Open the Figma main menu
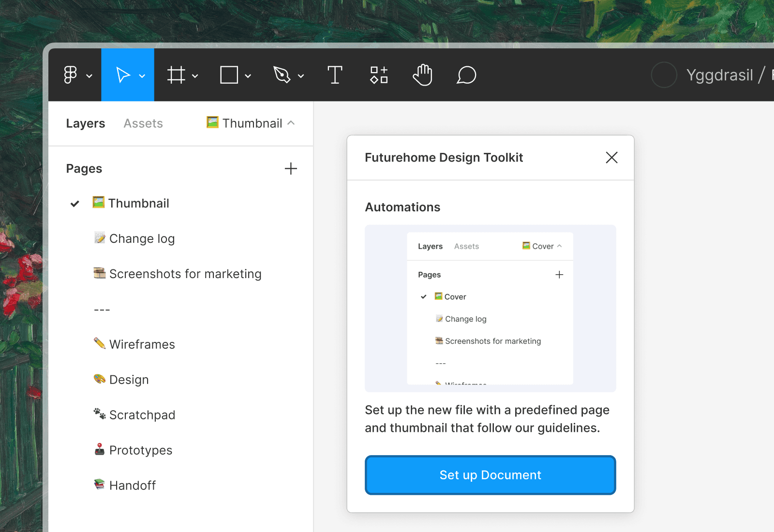Screen dimensions: 774x532 click(x=71, y=75)
